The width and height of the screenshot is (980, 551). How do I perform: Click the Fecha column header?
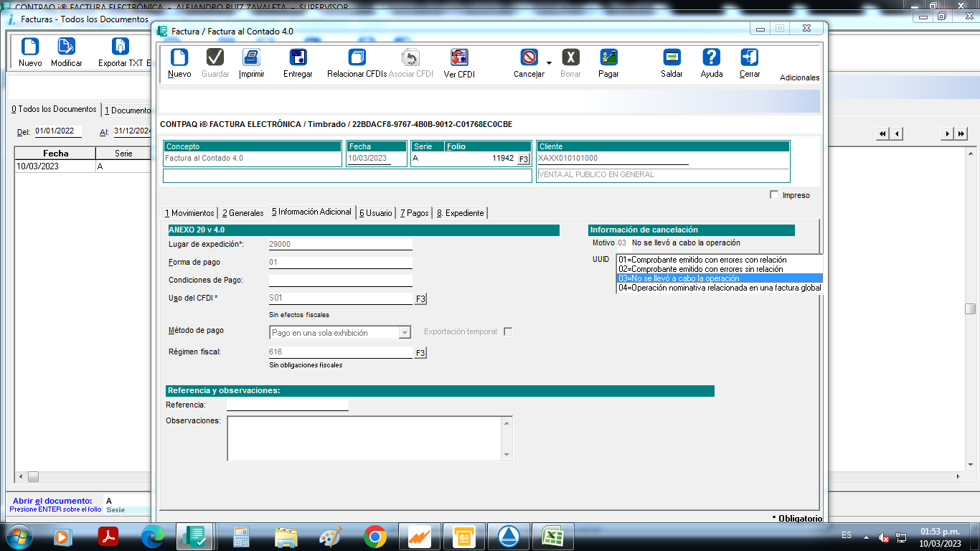(x=55, y=154)
